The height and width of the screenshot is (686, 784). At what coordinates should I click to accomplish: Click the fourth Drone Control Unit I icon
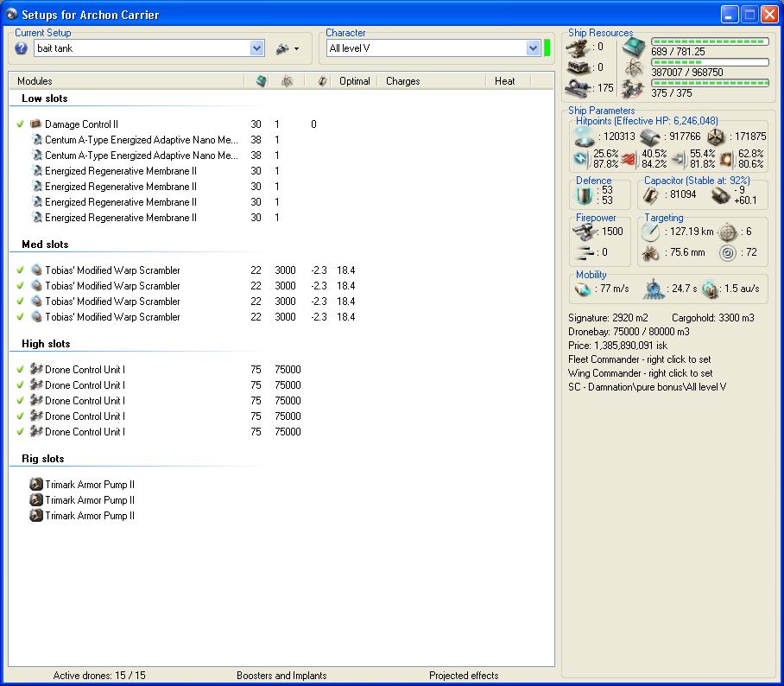[x=36, y=416]
